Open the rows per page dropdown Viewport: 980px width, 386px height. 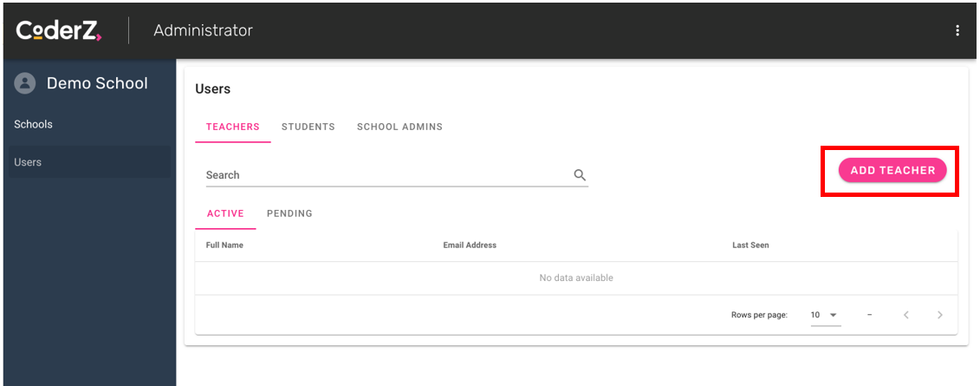(825, 315)
